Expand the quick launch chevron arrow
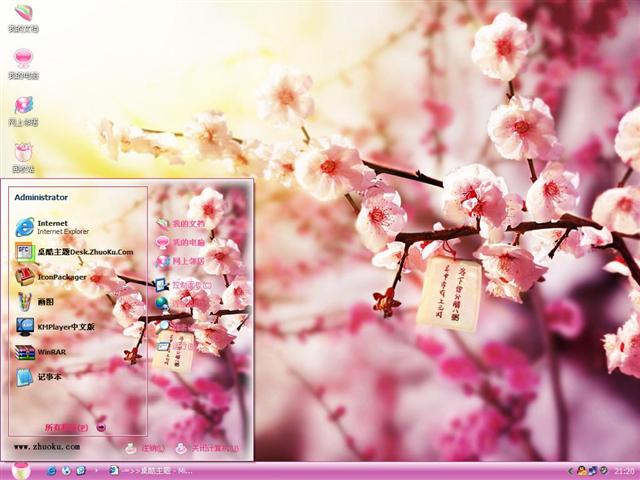This screenshot has height=480, width=640. [97, 471]
